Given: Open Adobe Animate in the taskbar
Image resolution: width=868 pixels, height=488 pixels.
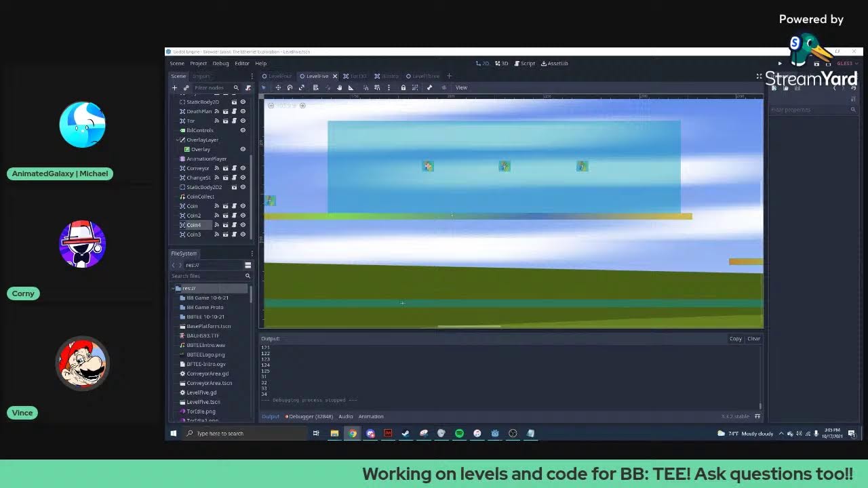Looking at the screenshot, I should click(388, 433).
